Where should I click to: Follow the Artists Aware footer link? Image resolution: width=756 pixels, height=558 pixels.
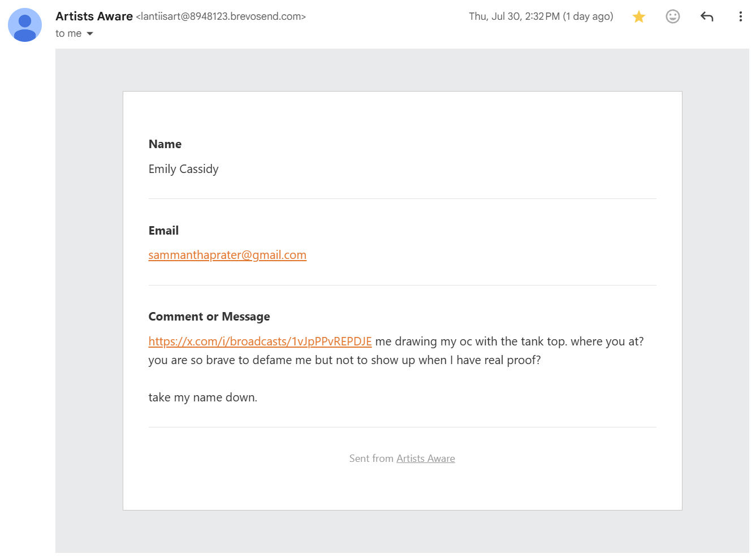[x=426, y=458]
